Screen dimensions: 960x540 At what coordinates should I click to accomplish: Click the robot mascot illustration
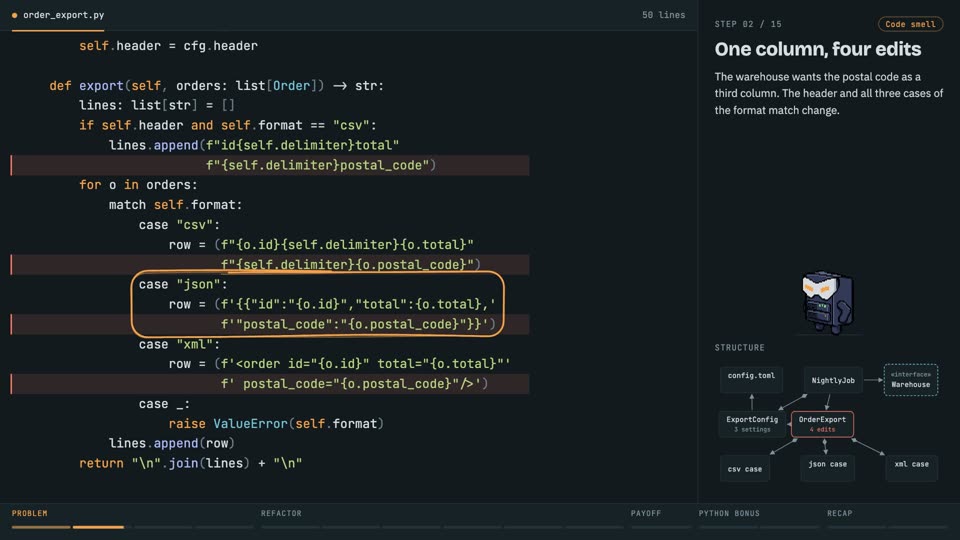(827, 303)
